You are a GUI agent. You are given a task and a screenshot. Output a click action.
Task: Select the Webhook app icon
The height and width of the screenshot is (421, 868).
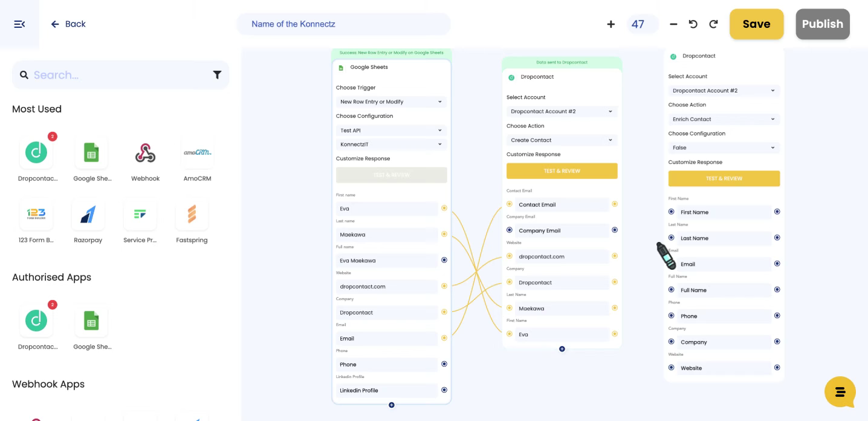point(145,152)
